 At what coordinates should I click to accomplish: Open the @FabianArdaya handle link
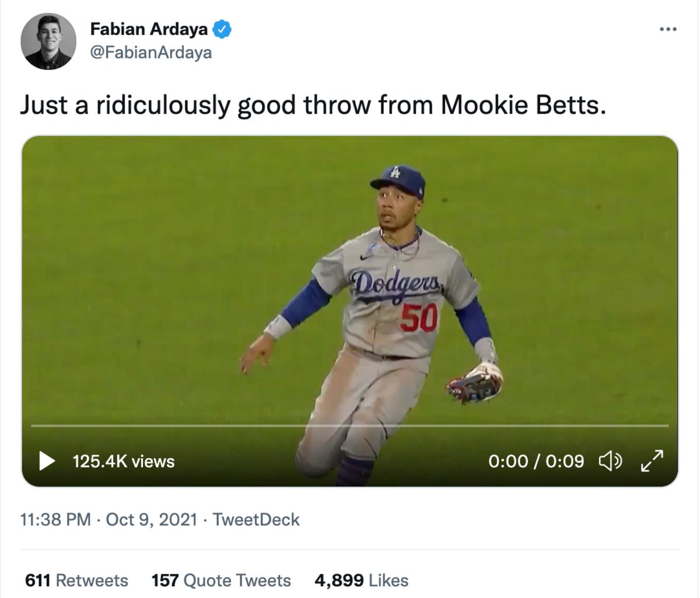(150, 53)
